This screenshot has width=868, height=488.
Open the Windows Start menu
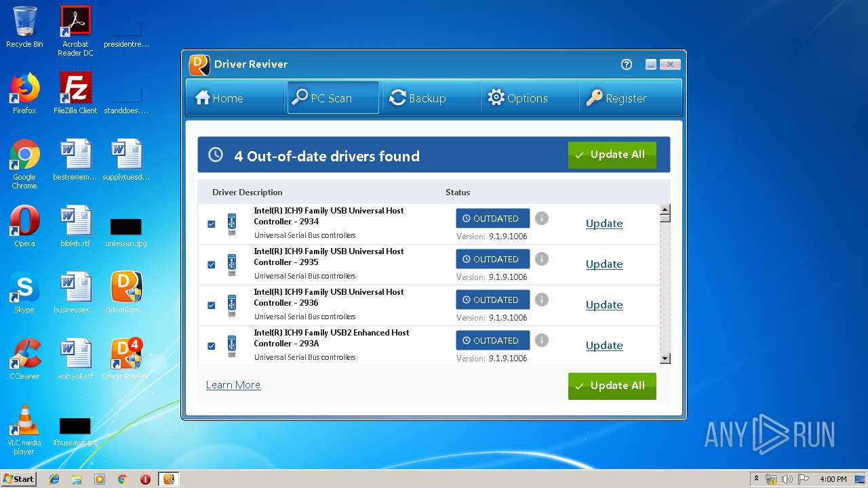(19, 479)
